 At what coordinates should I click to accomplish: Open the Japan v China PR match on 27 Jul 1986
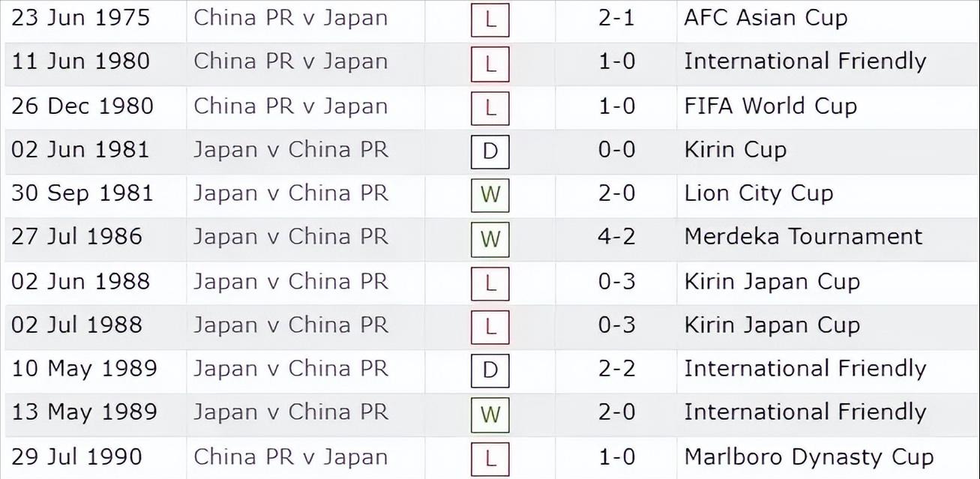(290, 237)
